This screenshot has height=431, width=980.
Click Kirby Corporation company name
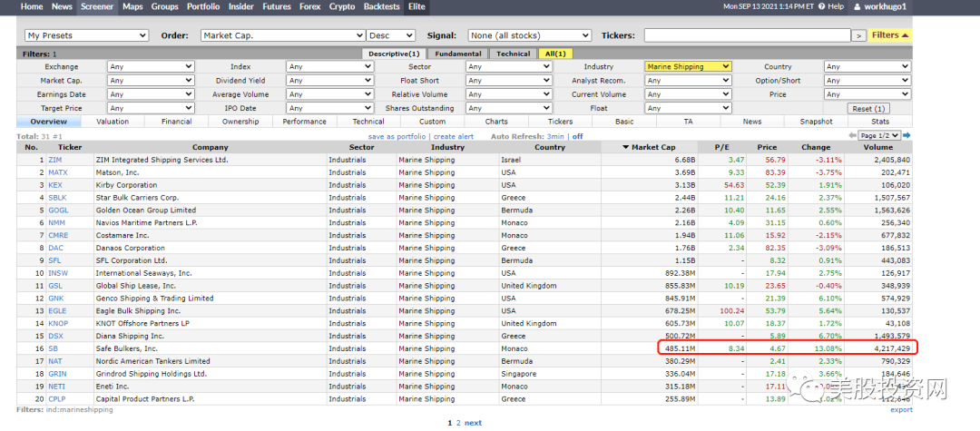point(126,185)
